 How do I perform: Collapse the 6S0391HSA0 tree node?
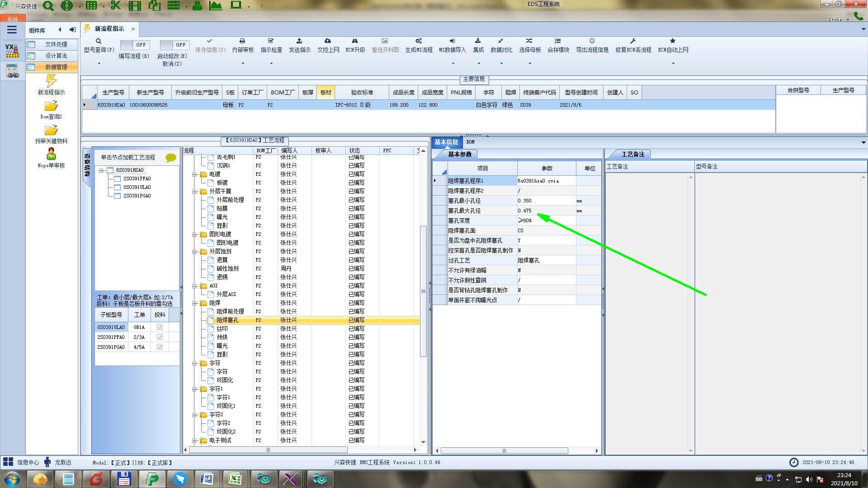coord(101,170)
